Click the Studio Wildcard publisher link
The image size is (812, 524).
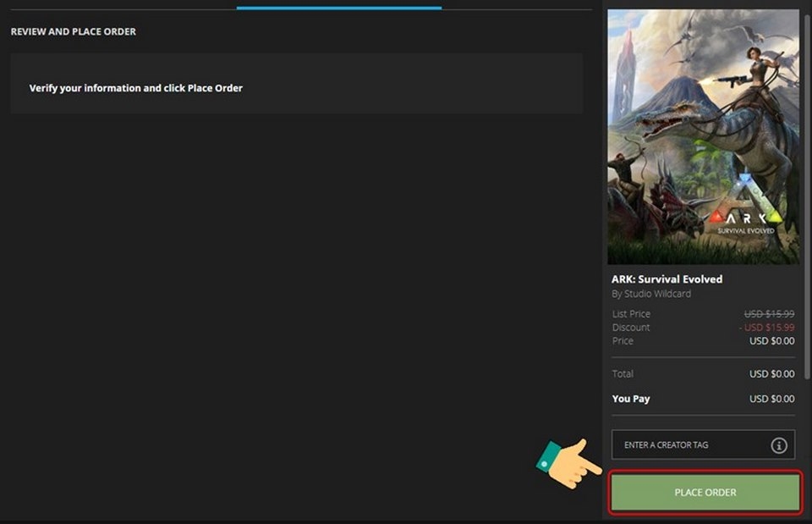coord(651,293)
